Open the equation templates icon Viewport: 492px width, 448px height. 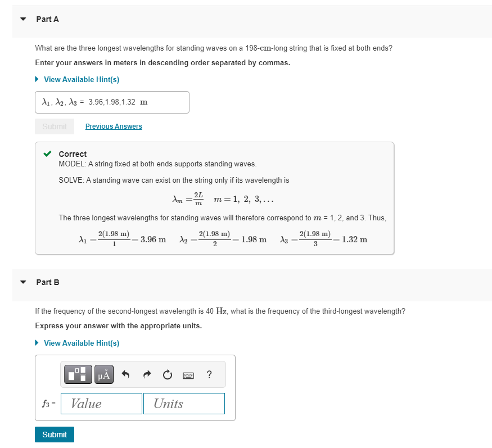point(77,374)
